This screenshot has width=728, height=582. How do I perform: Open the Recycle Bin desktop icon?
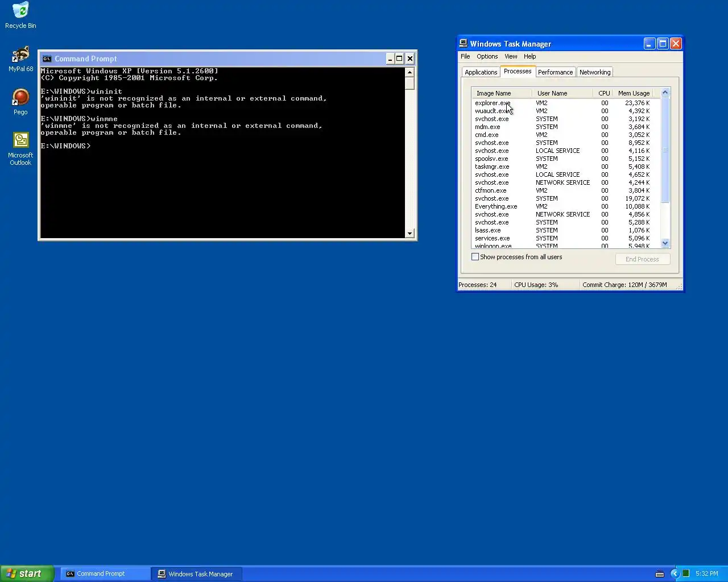(20, 15)
